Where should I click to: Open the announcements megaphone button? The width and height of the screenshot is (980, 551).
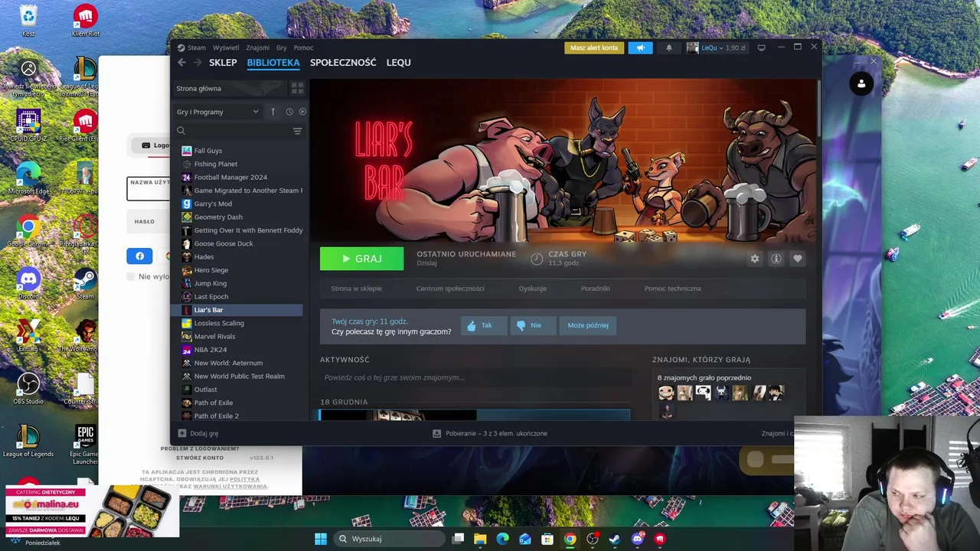[x=641, y=47]
